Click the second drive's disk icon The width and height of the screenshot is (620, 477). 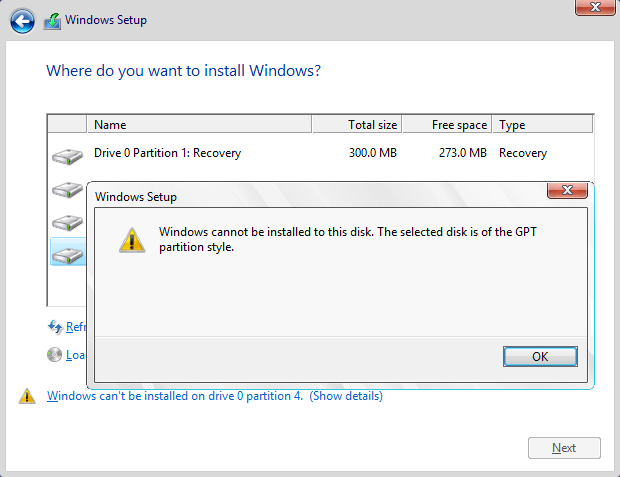pyautogui.click(x=68, y=188)
